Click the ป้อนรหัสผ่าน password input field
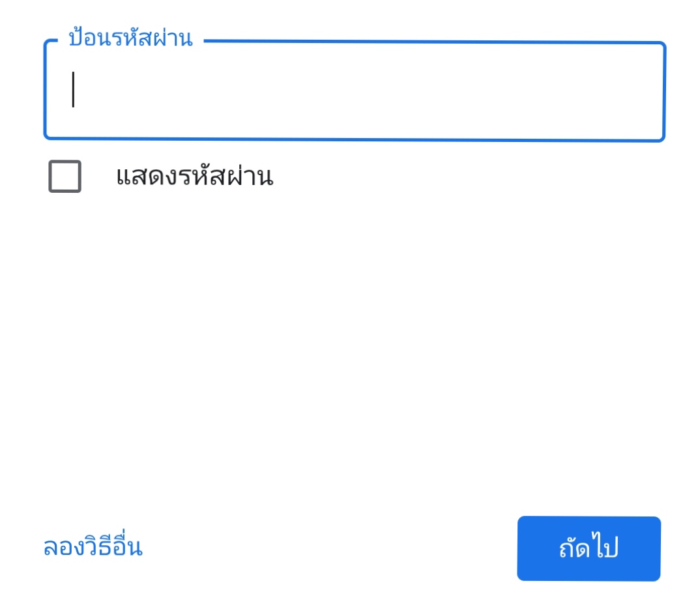 [355, 91]
